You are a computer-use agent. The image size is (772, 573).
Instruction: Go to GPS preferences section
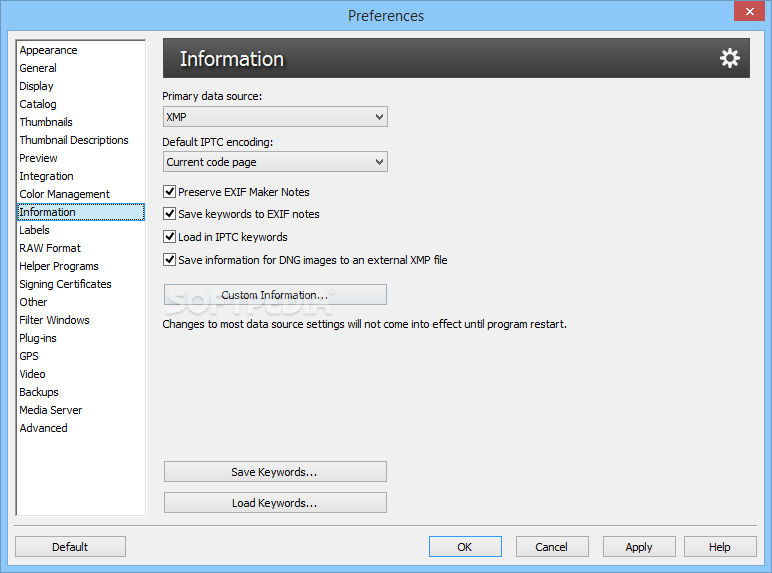pos(29,356)
